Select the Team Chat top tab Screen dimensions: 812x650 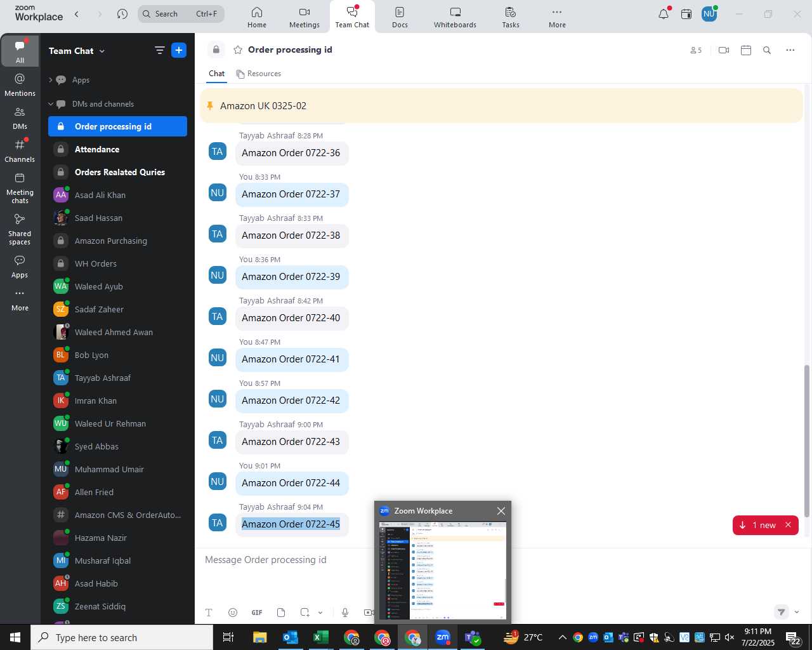(352, 17)
